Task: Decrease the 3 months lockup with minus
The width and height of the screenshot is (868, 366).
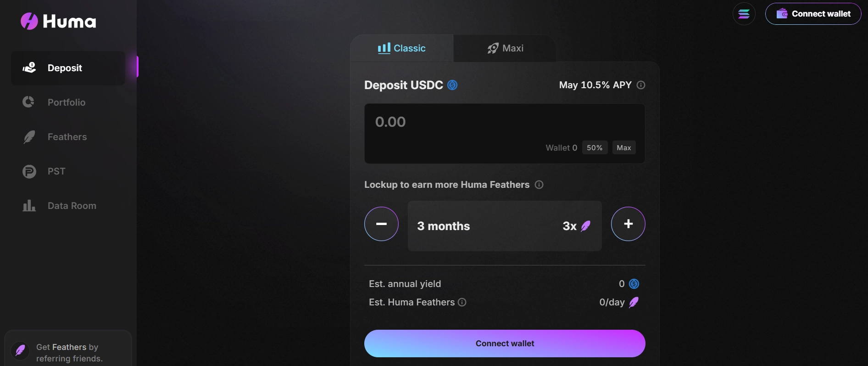Action: (x=381, y=224)
